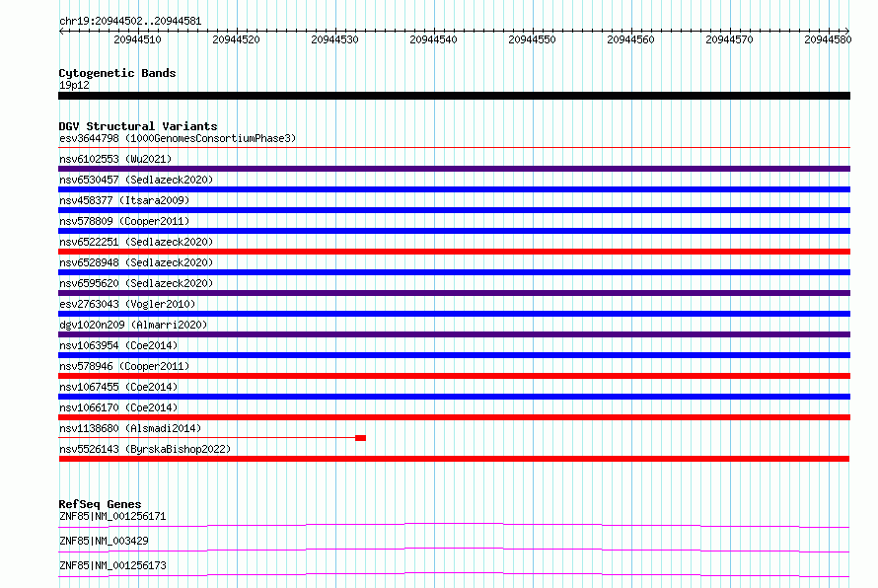Click the purple bar of nsv6102553
Screen dimensions: 878x588
(454, 169)
